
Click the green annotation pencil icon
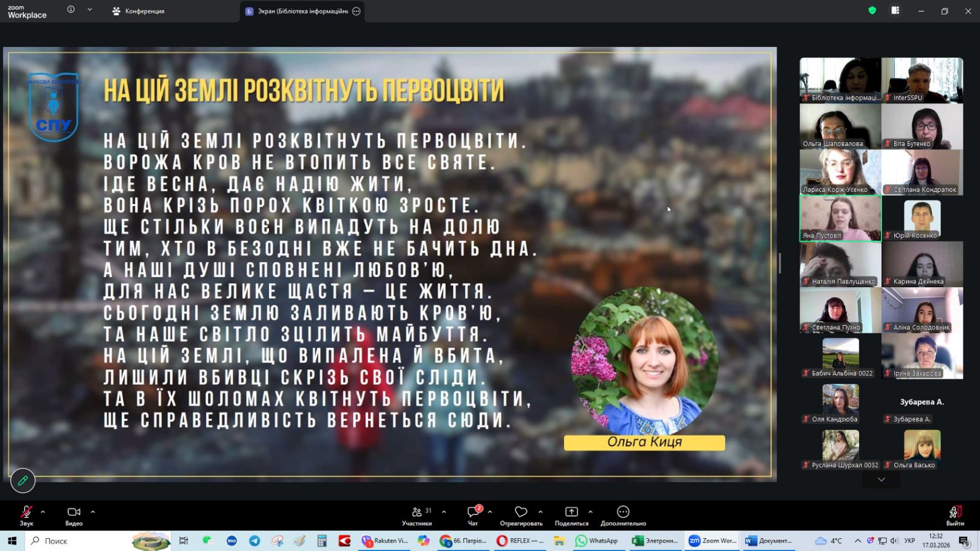coord(23,481)
